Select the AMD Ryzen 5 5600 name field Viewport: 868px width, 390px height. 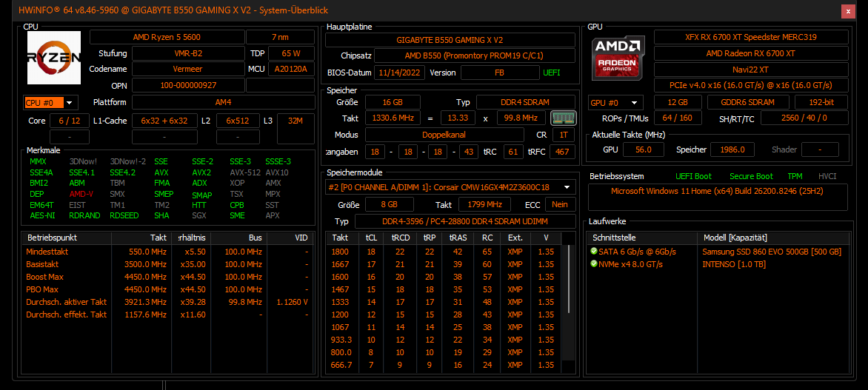coord(167,37)
